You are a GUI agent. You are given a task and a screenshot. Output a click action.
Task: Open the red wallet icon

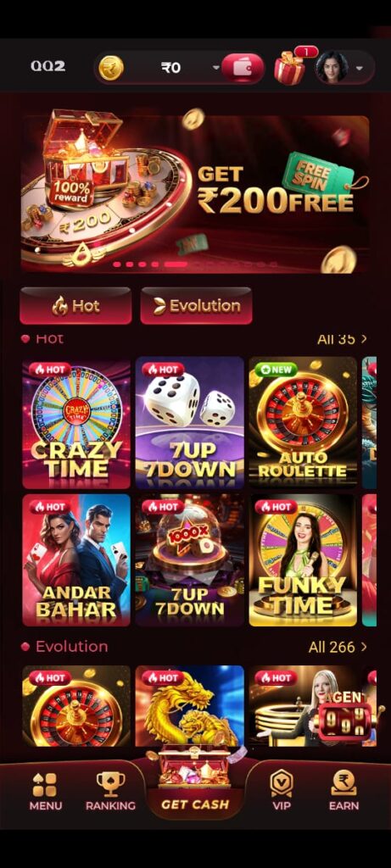[x=243, y=68]
